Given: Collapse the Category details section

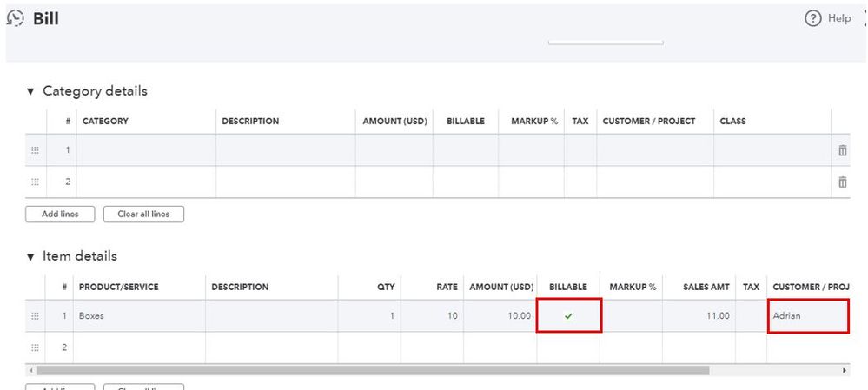Looking at the screenshot, I should point(32,91).
